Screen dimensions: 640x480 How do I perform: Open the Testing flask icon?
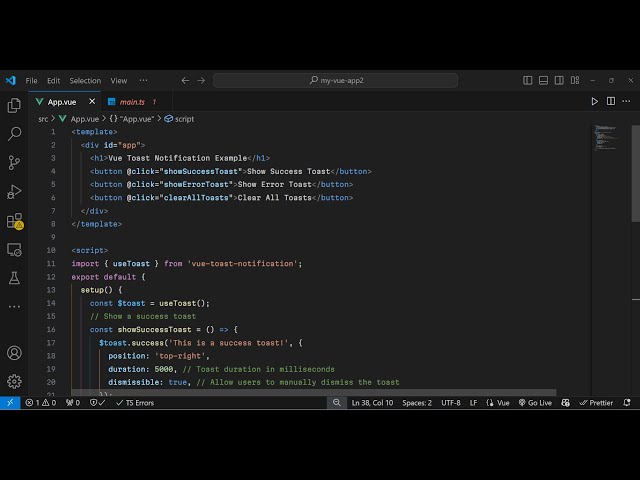coord(14,277)
